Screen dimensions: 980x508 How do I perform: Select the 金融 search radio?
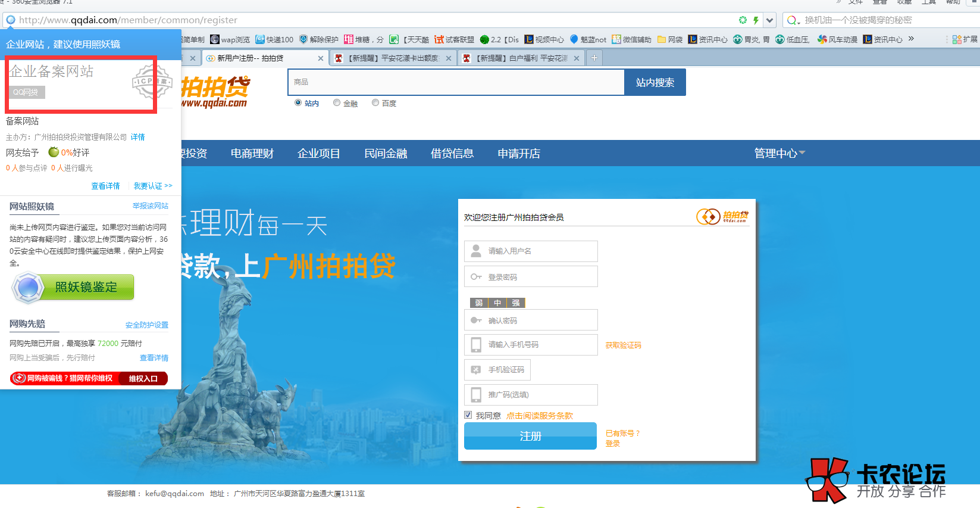pos(337,102)
